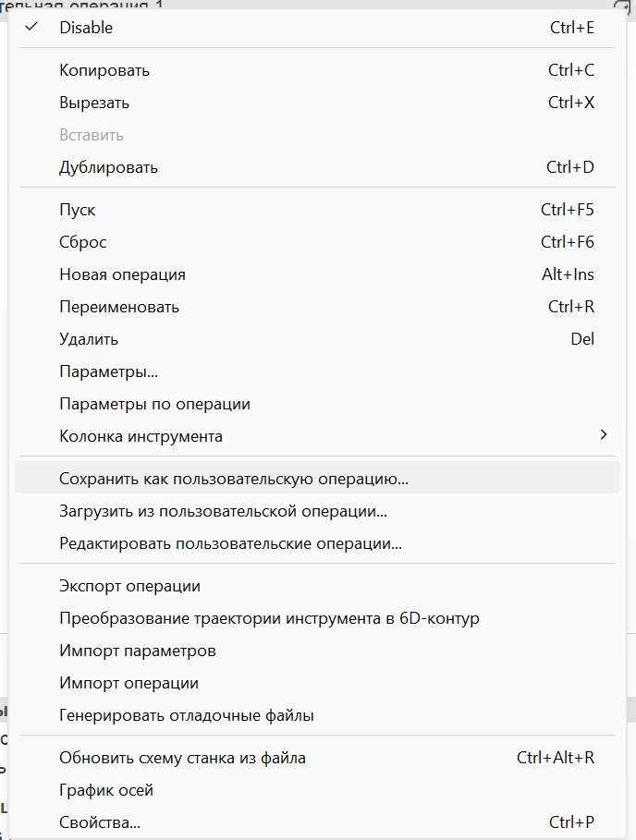The image size is (636, 840).
Task: Click Сохранить как пользовательскую операцию...
Action: [x=234, y=480]
